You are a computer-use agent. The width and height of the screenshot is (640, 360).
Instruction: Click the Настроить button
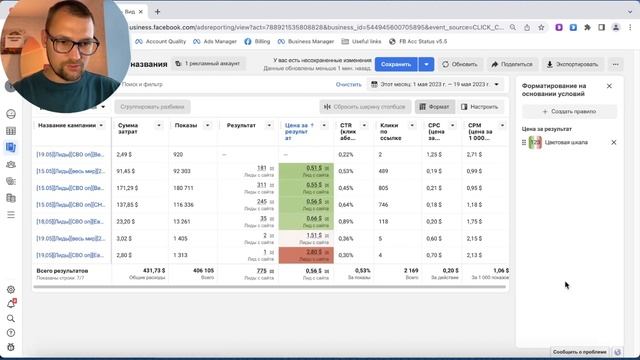(480, 107)
